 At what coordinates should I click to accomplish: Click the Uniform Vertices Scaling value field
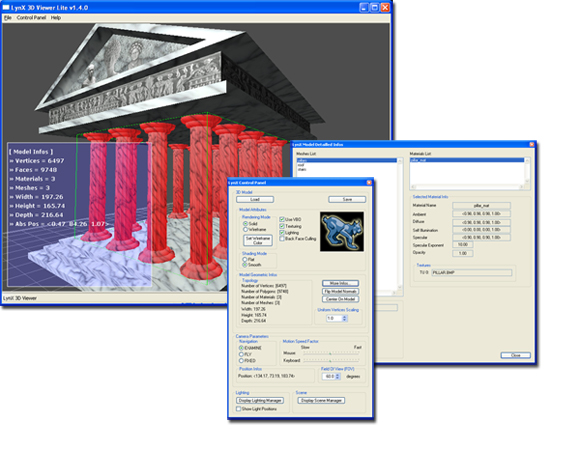click(334, 318)
